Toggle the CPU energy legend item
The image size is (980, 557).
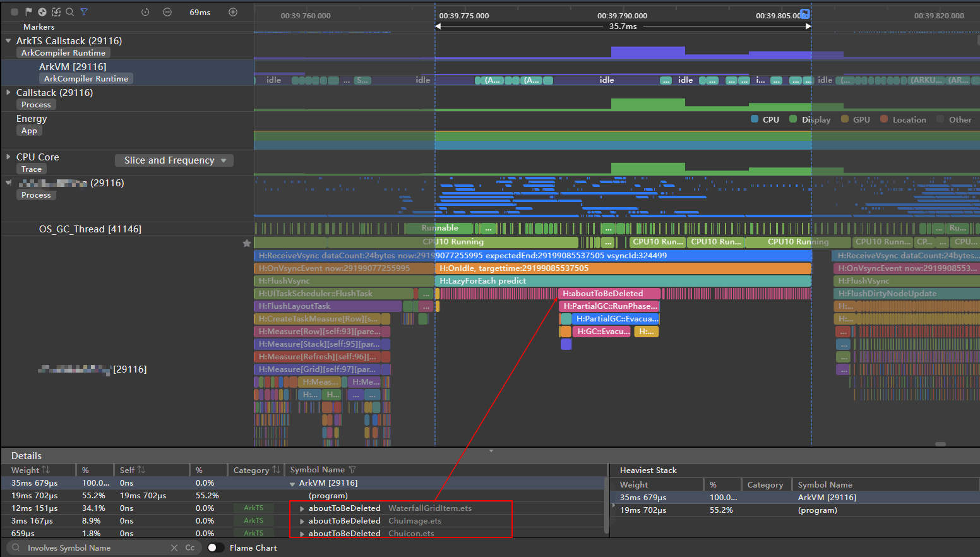765,119
